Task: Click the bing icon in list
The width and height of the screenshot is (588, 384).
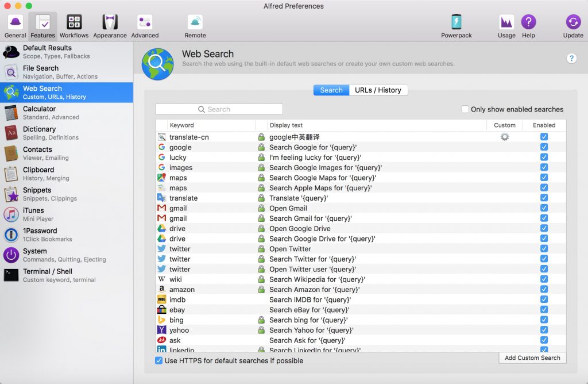Action: point(161,320)
